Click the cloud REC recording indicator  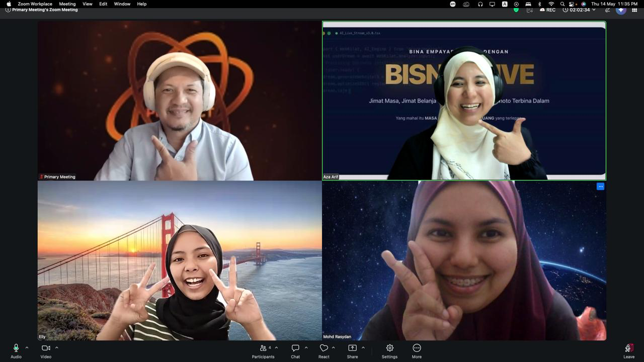(548, 10)
